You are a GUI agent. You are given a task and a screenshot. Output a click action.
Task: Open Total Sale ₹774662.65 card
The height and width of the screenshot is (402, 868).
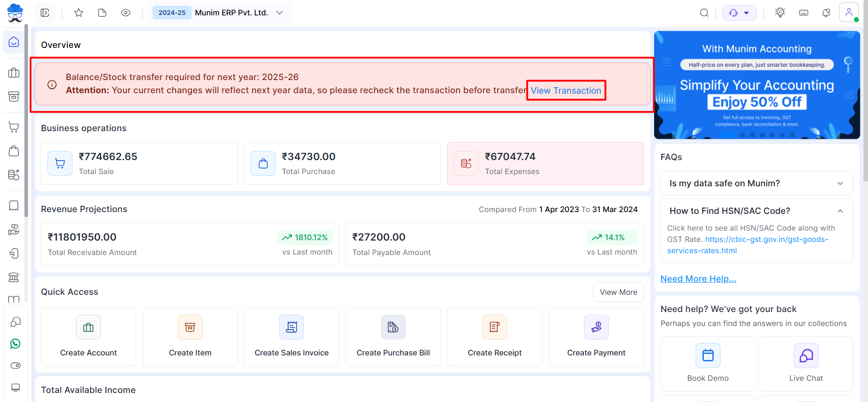(139, 164)
